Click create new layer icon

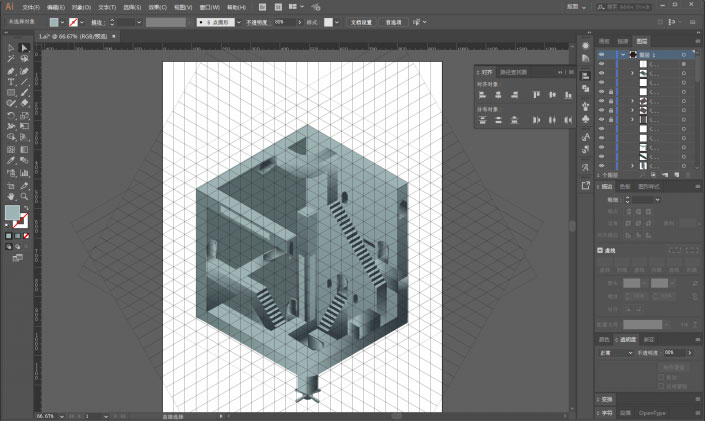coord(676,175)
